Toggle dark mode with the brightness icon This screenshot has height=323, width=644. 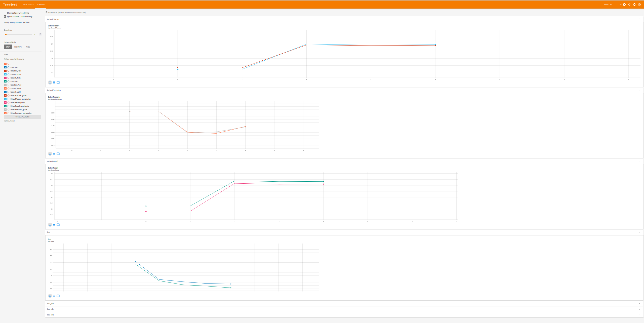pyautogui.click(x=624, y=5)
